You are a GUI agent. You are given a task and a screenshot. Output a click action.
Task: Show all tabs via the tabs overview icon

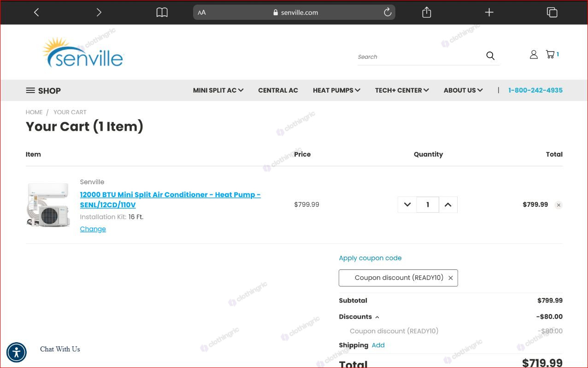(x=552, y=12)
